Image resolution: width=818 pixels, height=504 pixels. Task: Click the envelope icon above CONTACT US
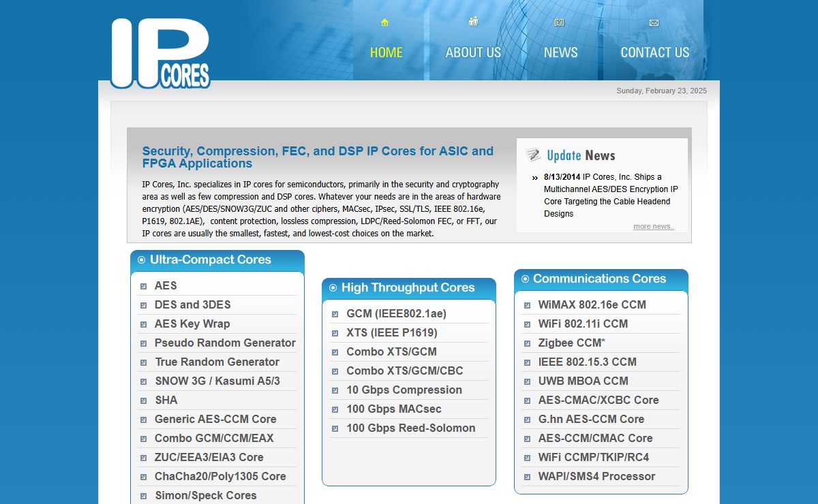(x=654, y=22)
